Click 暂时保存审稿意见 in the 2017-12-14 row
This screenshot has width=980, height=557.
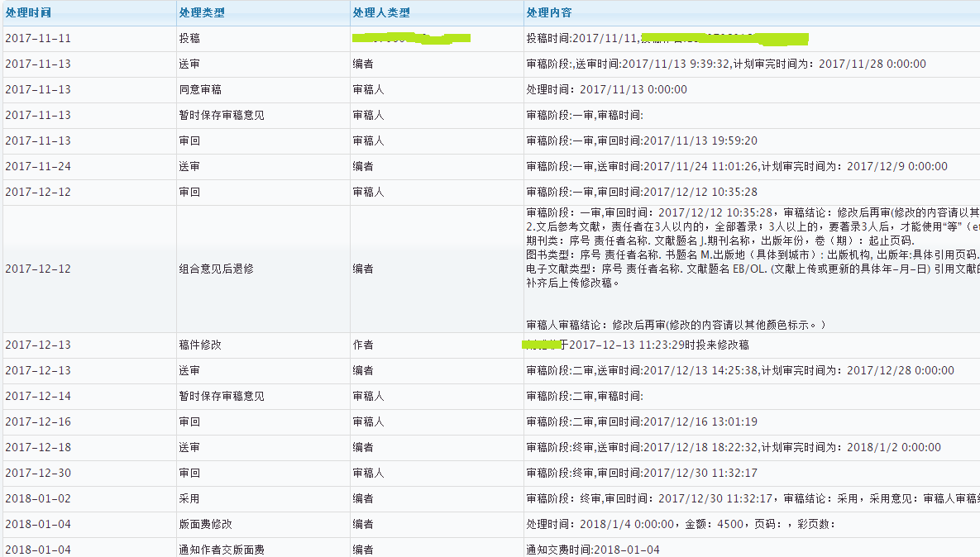tap(222, 396)
